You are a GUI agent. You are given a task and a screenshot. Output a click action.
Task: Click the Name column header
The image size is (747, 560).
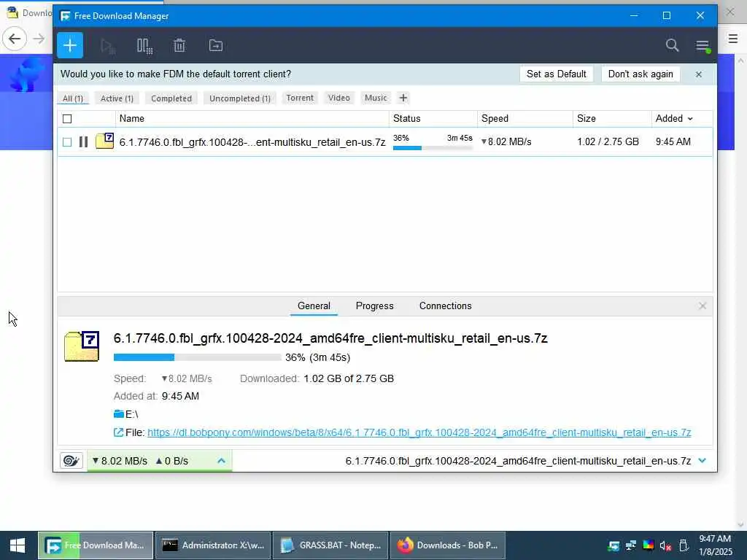tap(252, 119)
